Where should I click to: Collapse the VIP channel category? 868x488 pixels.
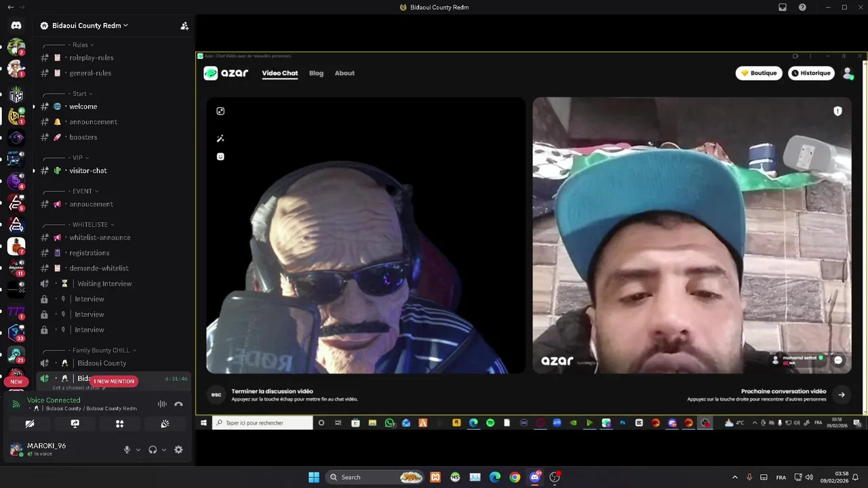pyautogui.click(x=80, y=158)
